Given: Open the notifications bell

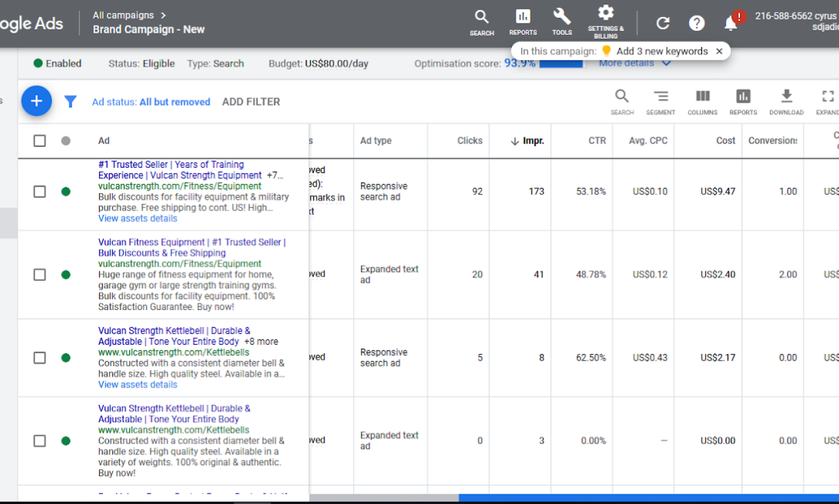Looking at the screenshot, I should 731,24.
